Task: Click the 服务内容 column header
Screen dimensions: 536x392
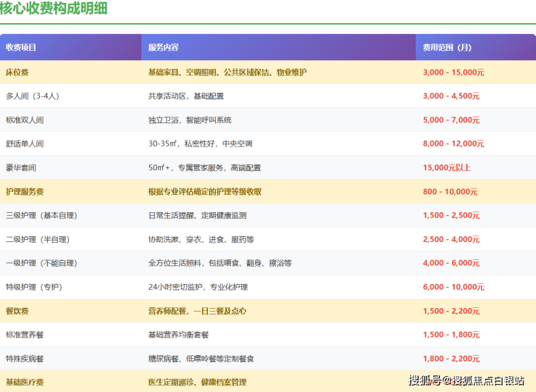Action: tap(163, 48)
